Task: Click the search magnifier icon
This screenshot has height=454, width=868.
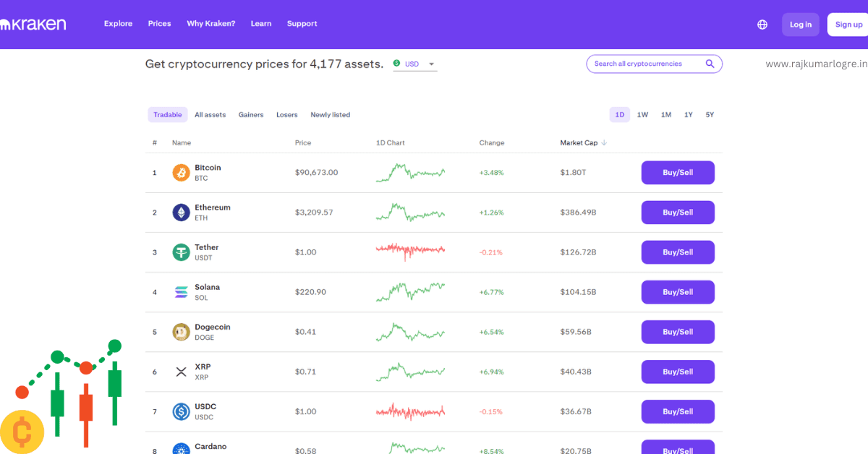Action: pos(710,64)
